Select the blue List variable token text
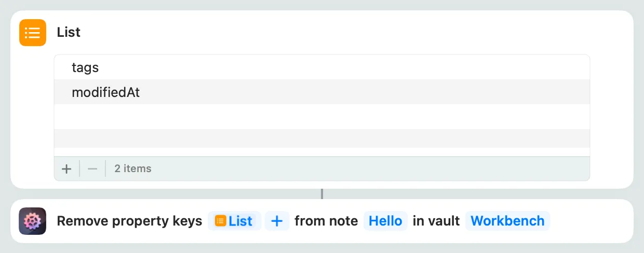 tap(240, 221)
